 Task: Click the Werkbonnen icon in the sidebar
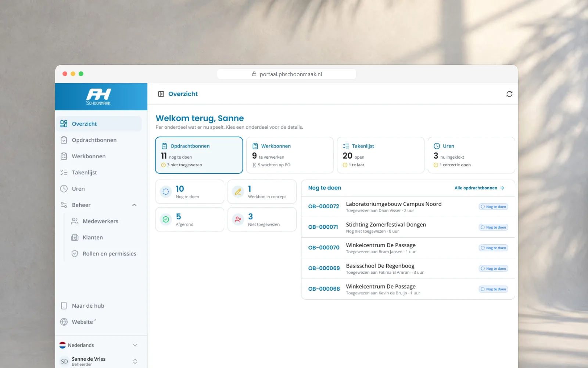pyautogui.click(x=64, y=156)
